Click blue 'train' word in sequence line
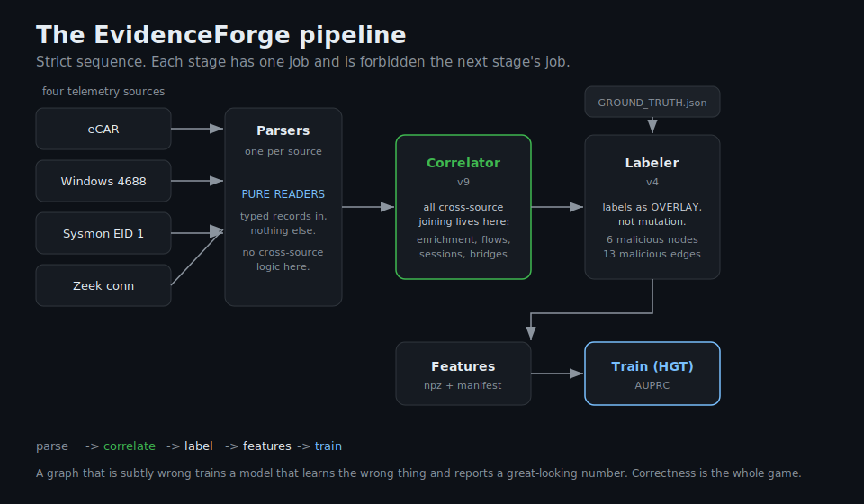864x504 pixels. pos(328,446)
